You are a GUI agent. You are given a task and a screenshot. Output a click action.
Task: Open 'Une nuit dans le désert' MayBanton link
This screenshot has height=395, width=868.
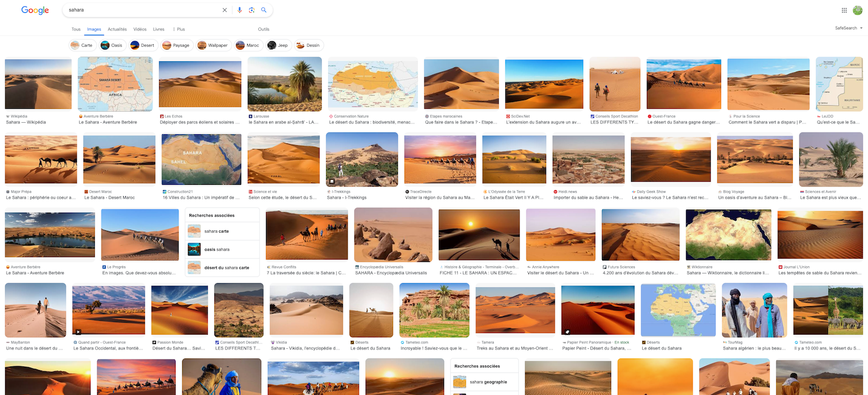coord(35,348)
